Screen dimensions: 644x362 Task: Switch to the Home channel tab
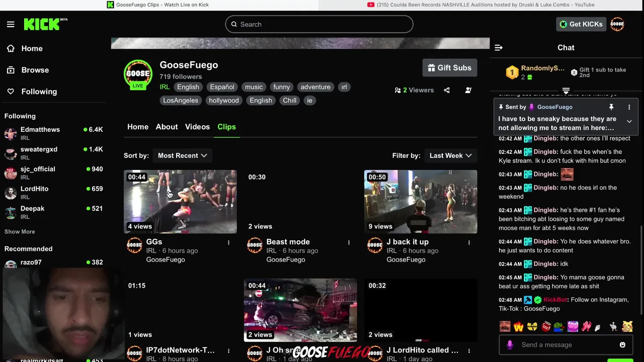pyautogui.click(x=138, y=127)
